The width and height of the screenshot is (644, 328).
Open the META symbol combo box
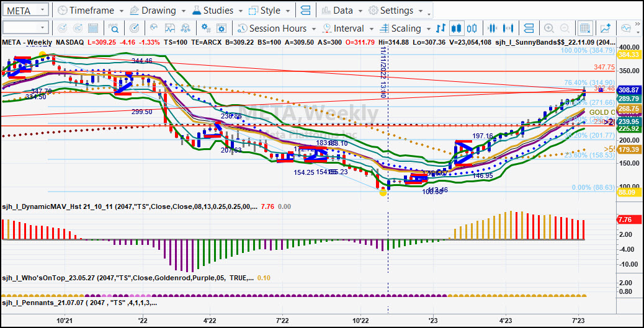(x=25, y=10)
